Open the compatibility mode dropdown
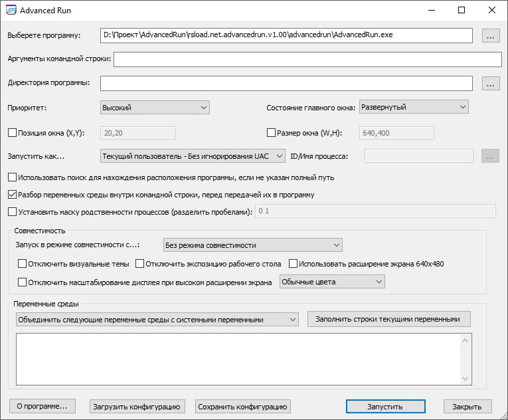Viewport: 508px width, 420px height. pyautogui.click(x=253, y=245)
